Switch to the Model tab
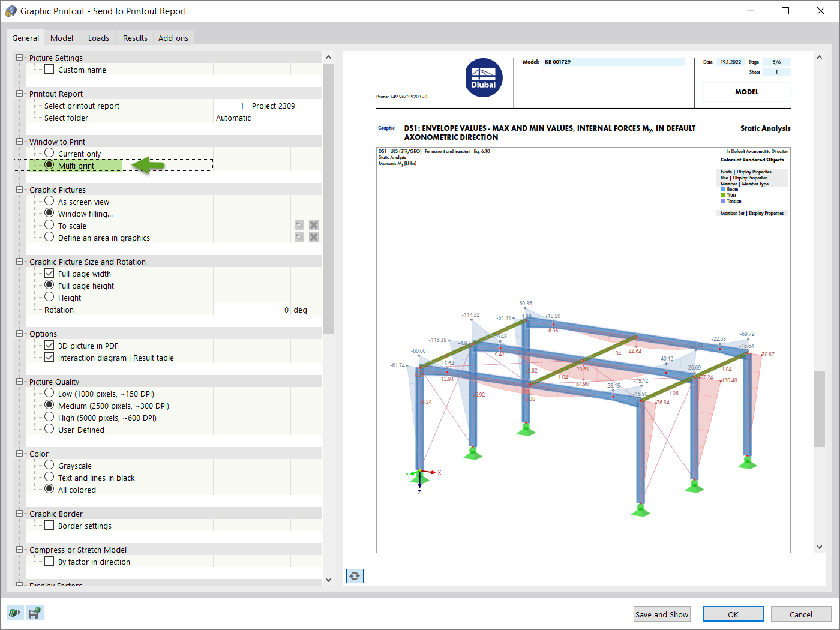The width and height of the screenshot is (840, 630). [62, 38]
